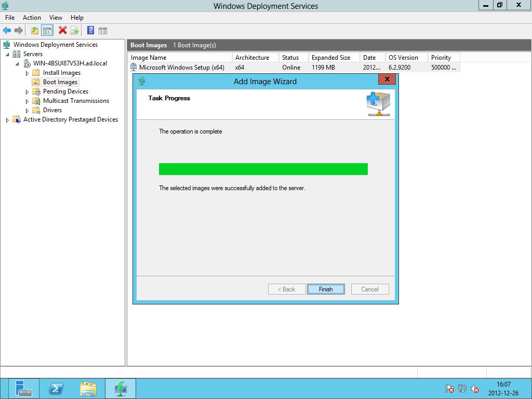
Task: Collapse the Servers tree node
Action: (7, 54)
